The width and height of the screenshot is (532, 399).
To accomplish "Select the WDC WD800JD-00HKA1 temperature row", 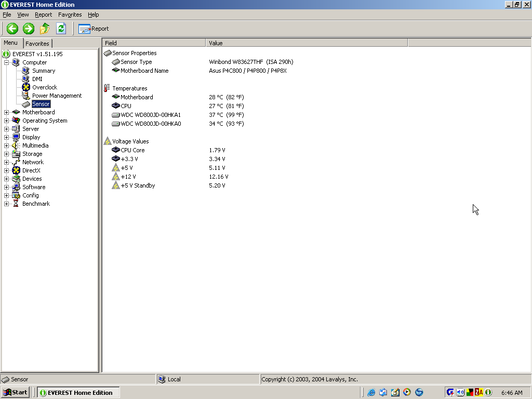I will pos(178,115).
